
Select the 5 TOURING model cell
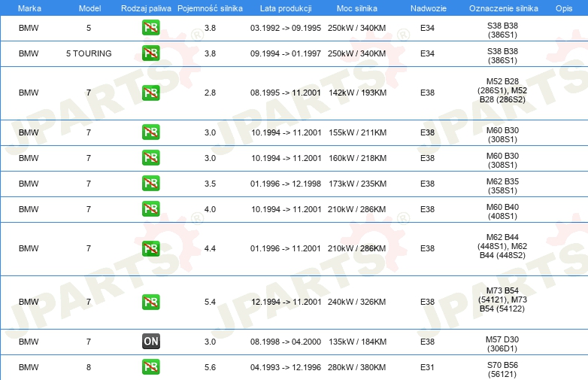pos(89,53)
